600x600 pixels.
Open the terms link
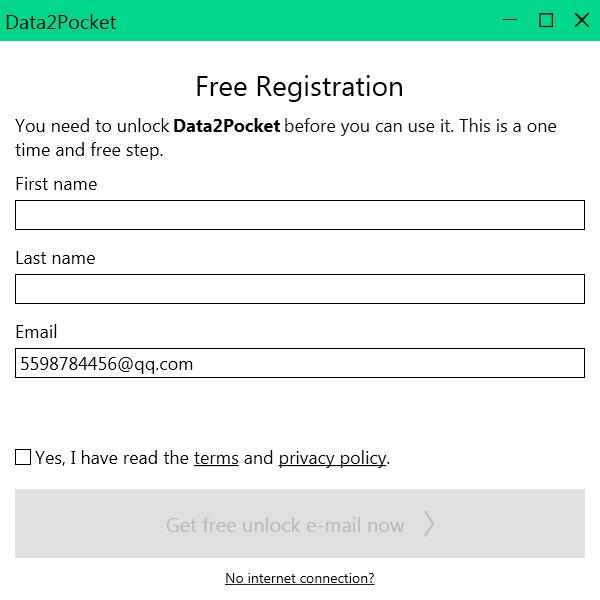[x=216, y=458]
